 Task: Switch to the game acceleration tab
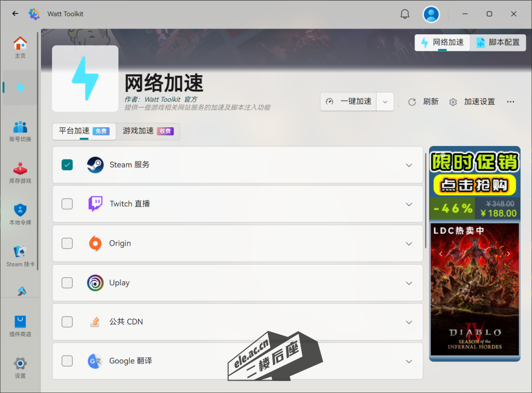click(x=148, y=131)
